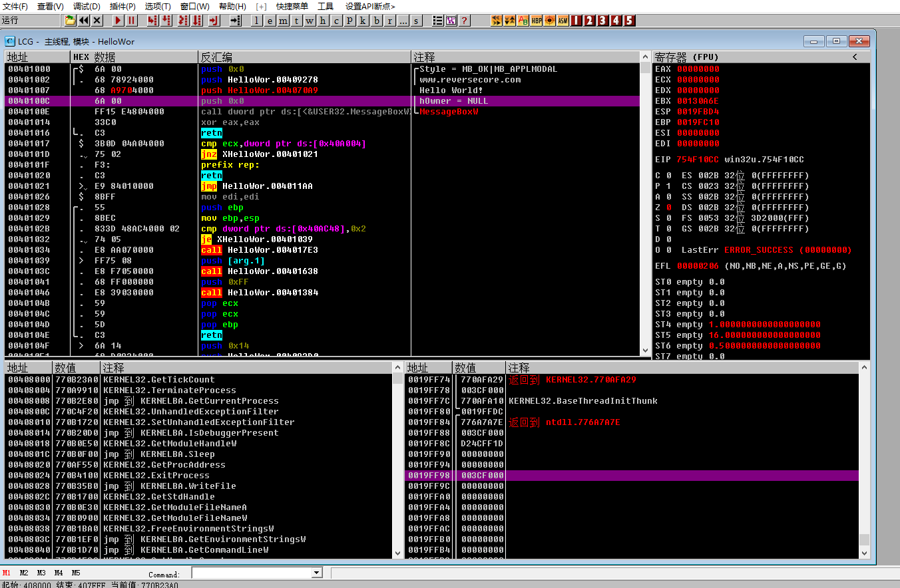900x588 pixels.
Task: Click the red question mark help icon
Action: 465,21
